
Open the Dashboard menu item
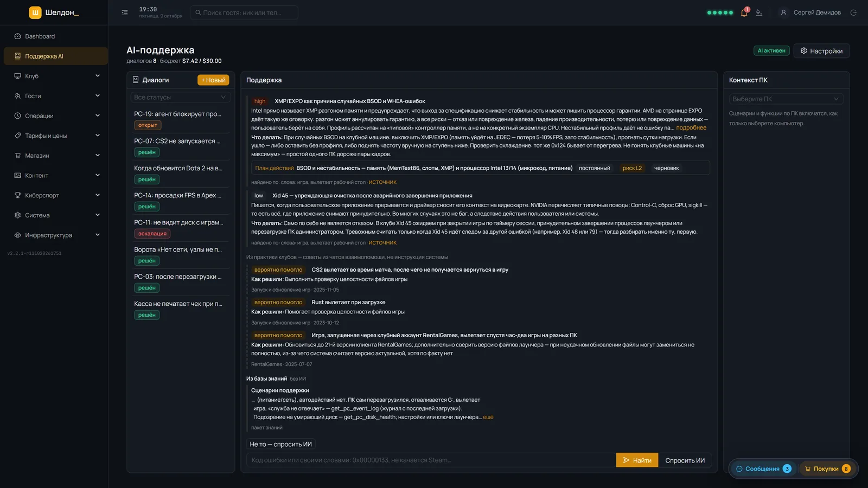pyautogui.click(x=56, y=36)
